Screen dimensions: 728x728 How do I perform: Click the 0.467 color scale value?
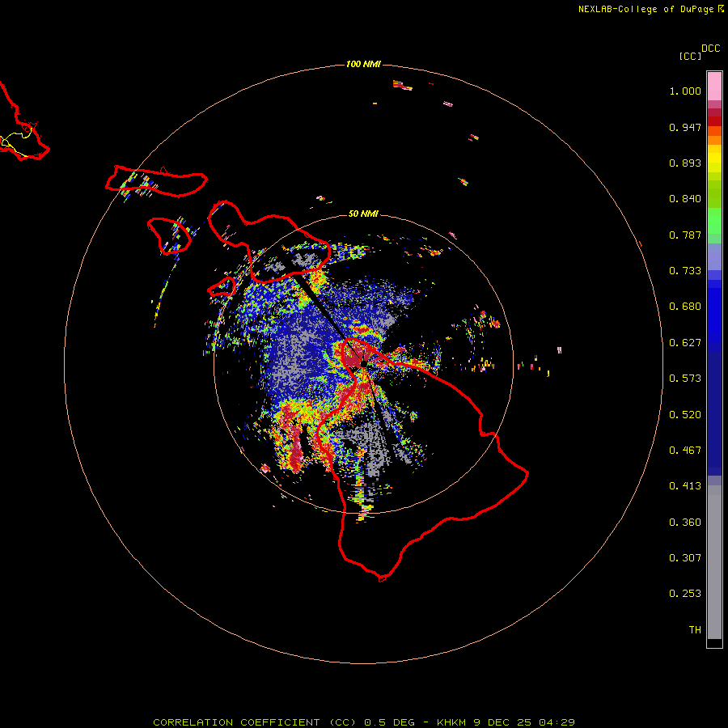click(x=685, y=451)
